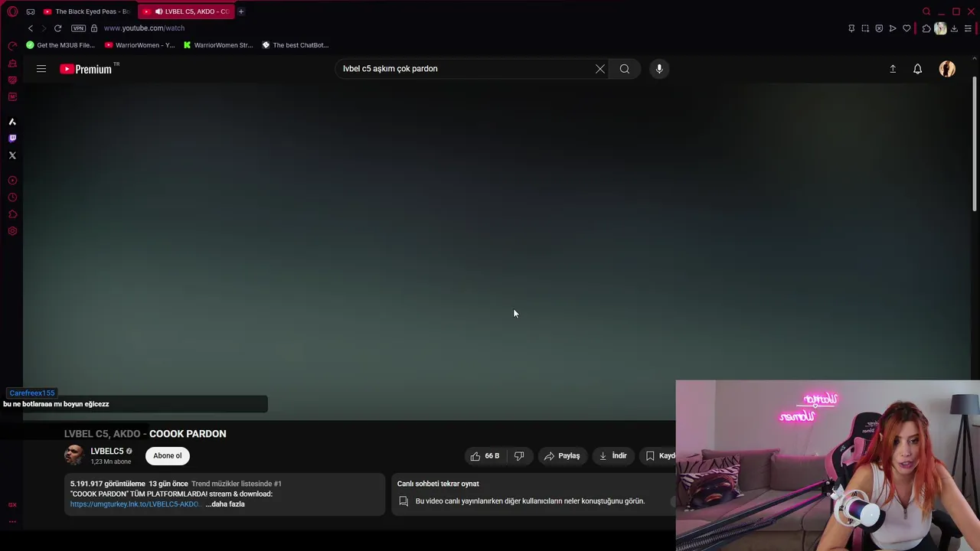Click the site padlock security icon
The image size is (980, 551).
click(94, 28)
